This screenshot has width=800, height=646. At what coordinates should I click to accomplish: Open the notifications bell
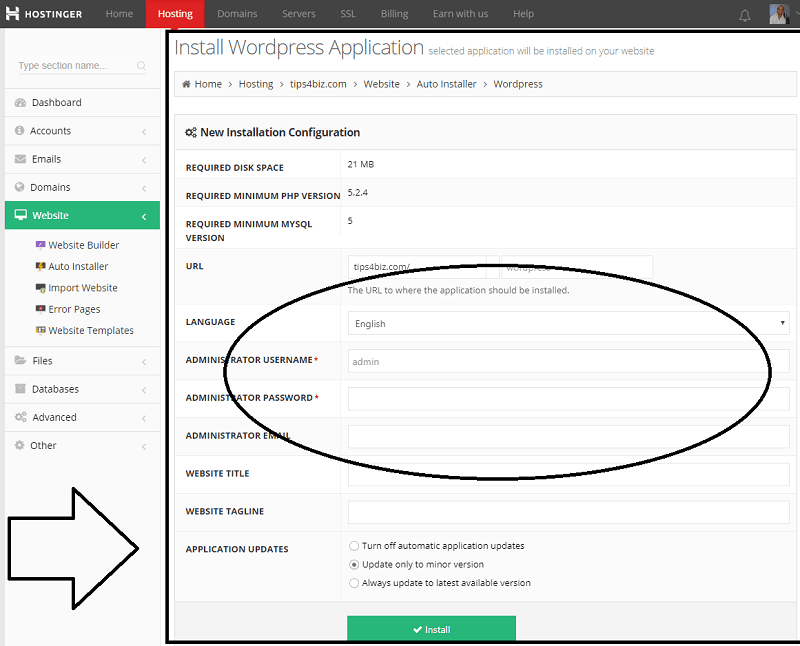coord(744,15)
